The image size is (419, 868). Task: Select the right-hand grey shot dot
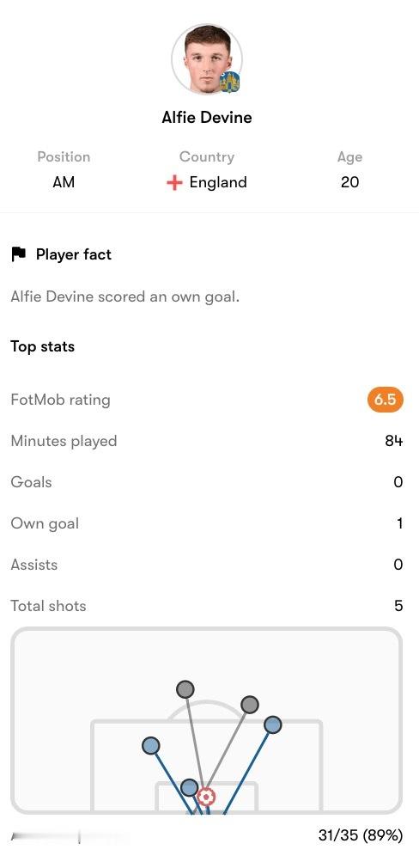pos(250,705)
